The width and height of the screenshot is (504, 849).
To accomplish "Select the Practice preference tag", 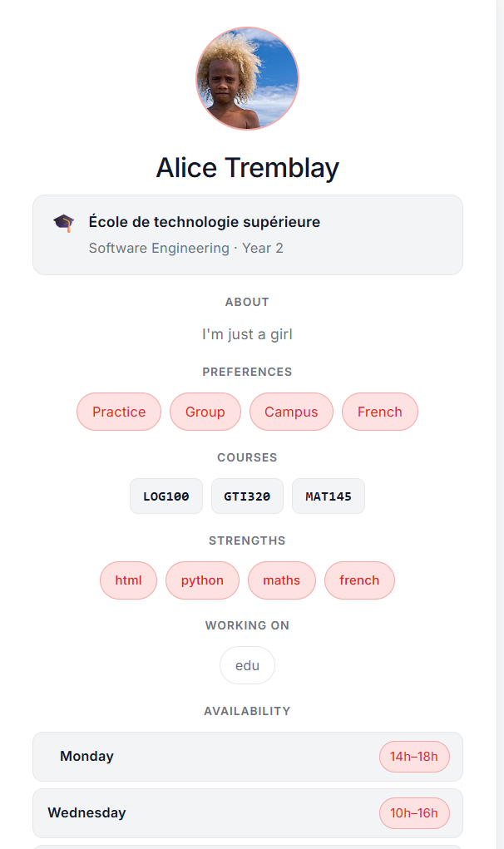I will [119, 412].
